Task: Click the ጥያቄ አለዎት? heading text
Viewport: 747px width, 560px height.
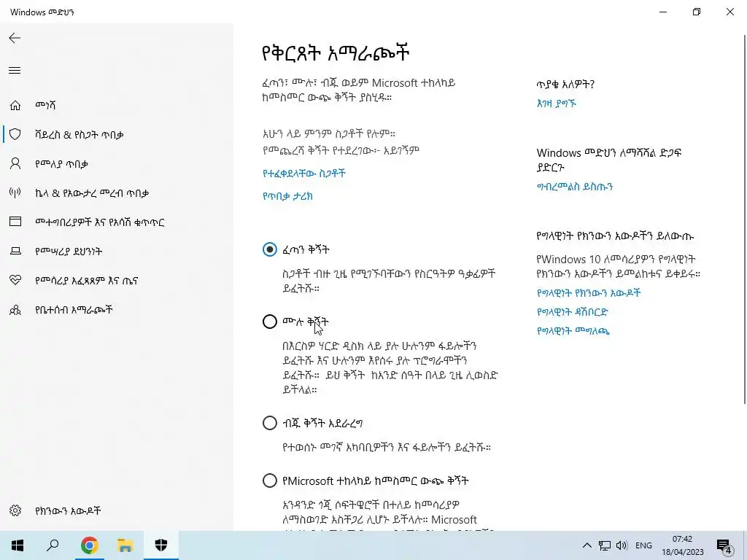Action: pyautogui.click(x=565, y=85)
